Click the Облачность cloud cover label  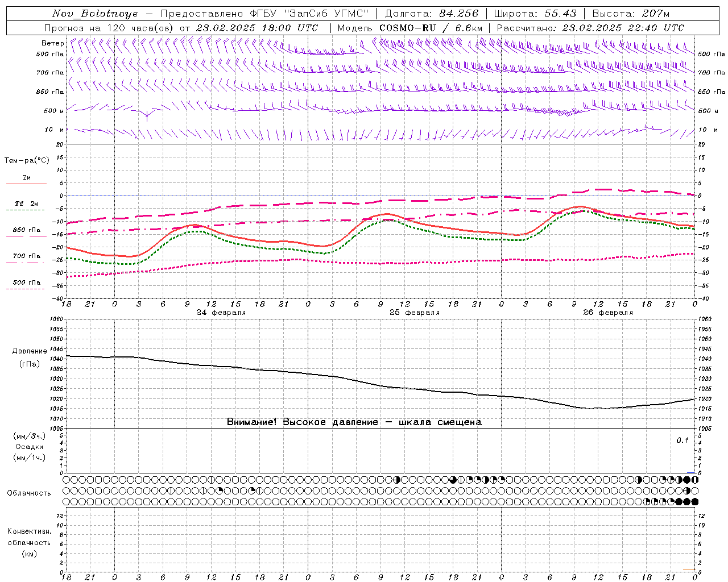(29, 493)
